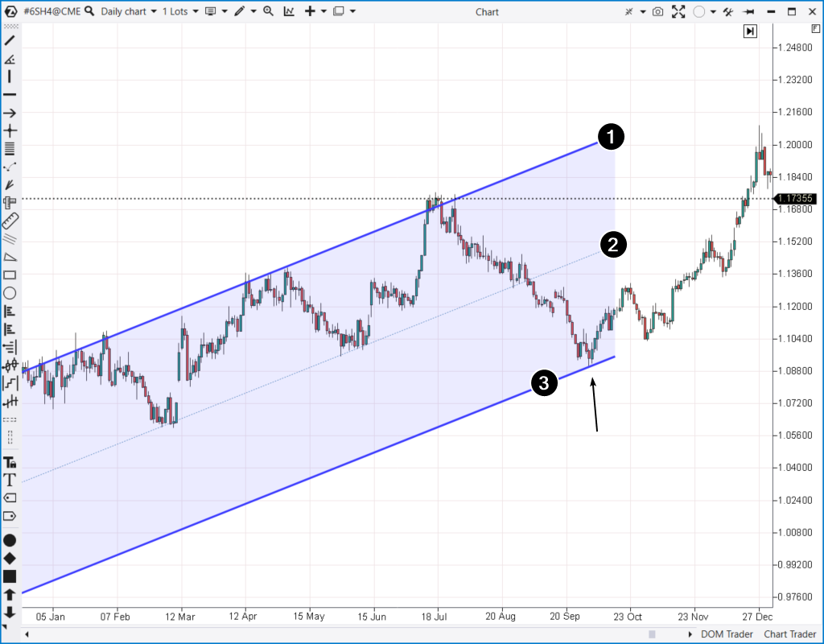The width and height of the screenshot is (824, 644).
Task: Choose the Text annotation tool
Action: (x=10, y=480)
